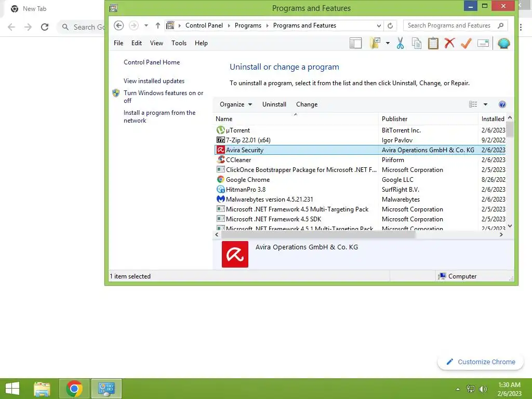Click Turn Windows features on or off
The image size is (532, 399).
pos(163,97)
